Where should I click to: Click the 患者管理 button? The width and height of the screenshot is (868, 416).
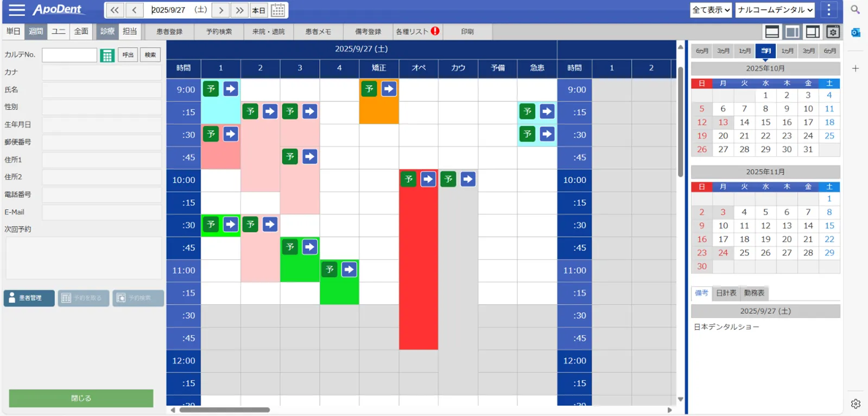[x=29, y=298]
